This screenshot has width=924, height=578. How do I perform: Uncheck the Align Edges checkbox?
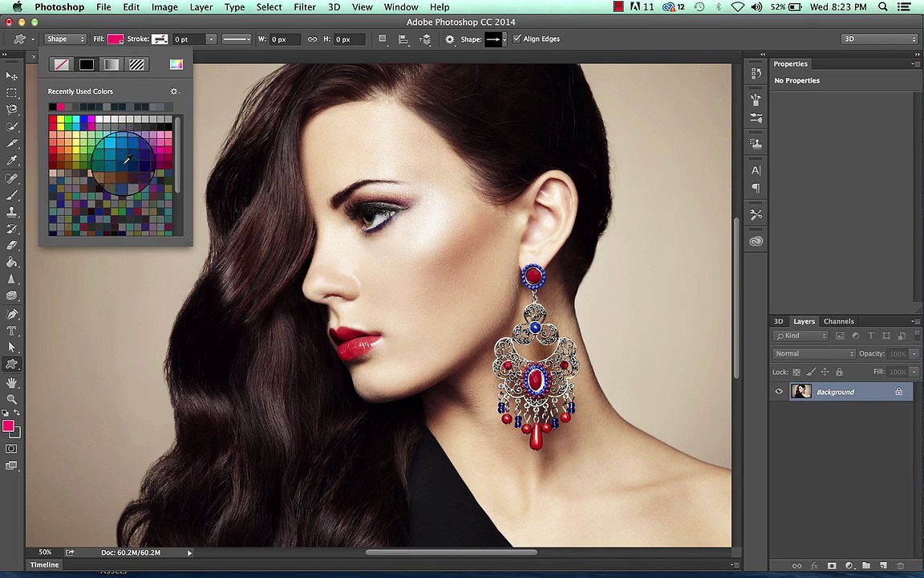coord(517,39)
